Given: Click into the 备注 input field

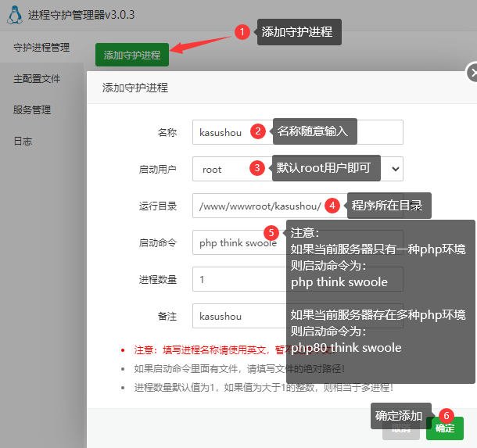Looking at the screenshot, I should (x=298, y=316).
